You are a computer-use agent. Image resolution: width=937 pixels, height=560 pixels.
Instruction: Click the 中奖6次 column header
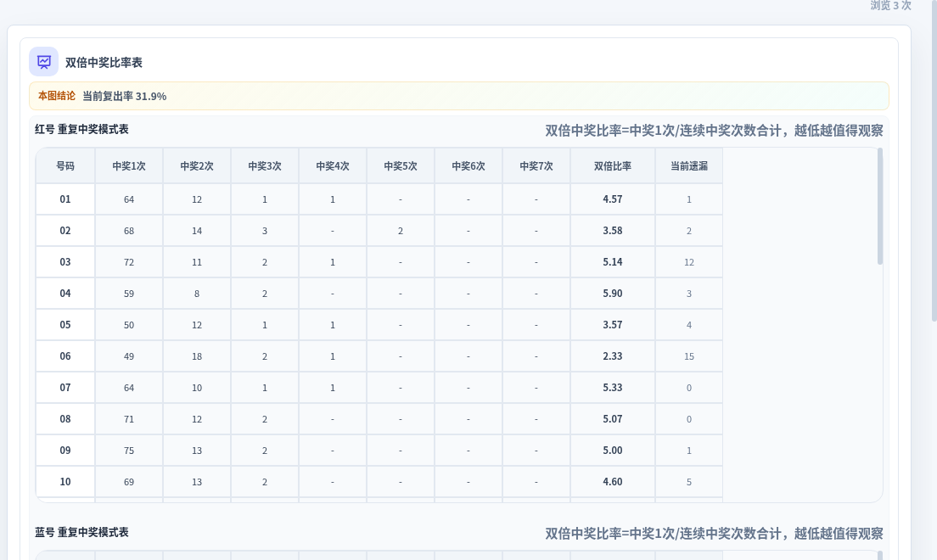pyautogui.click(x=468, y=166)
